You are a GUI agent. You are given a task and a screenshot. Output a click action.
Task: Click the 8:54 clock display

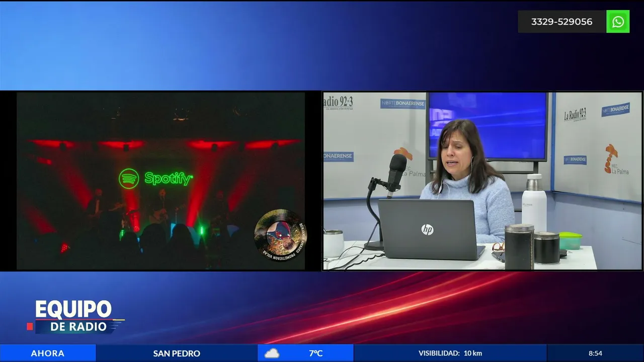595,353
